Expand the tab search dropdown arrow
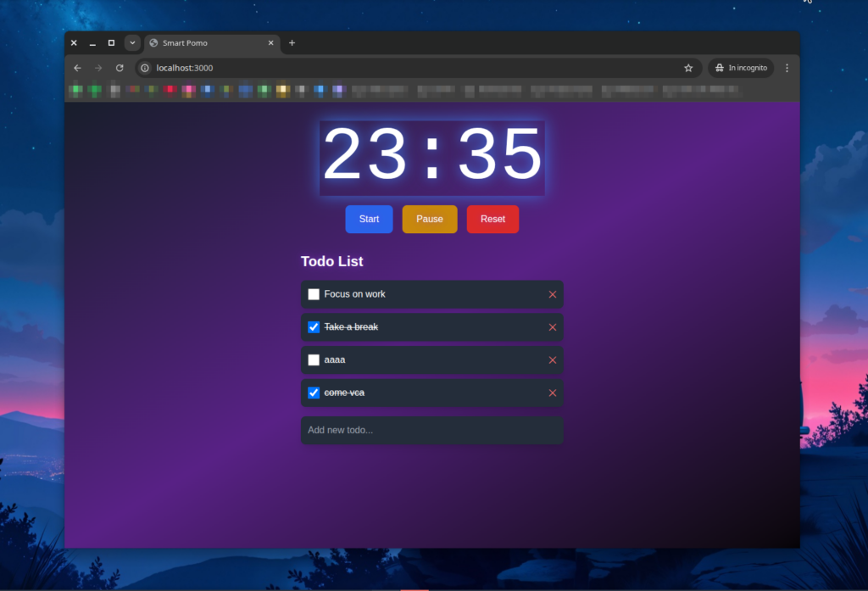This screenshot has width=868, height=591. 132,43
